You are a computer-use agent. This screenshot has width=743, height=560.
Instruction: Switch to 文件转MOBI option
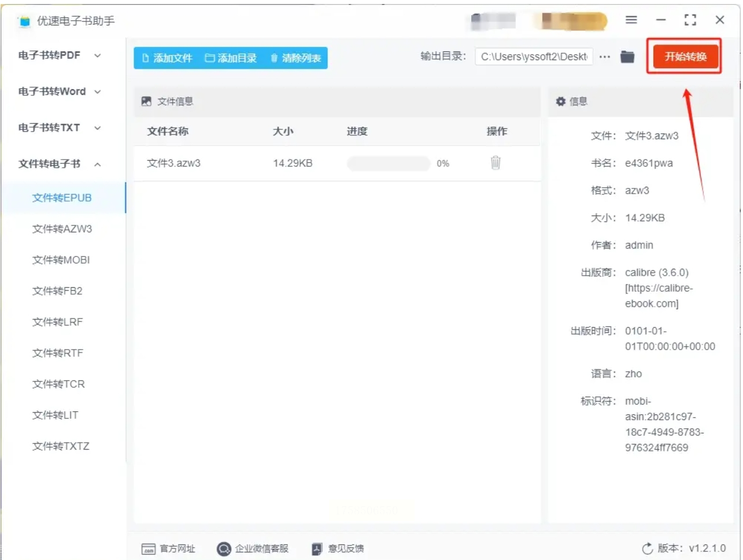[61, 260]
